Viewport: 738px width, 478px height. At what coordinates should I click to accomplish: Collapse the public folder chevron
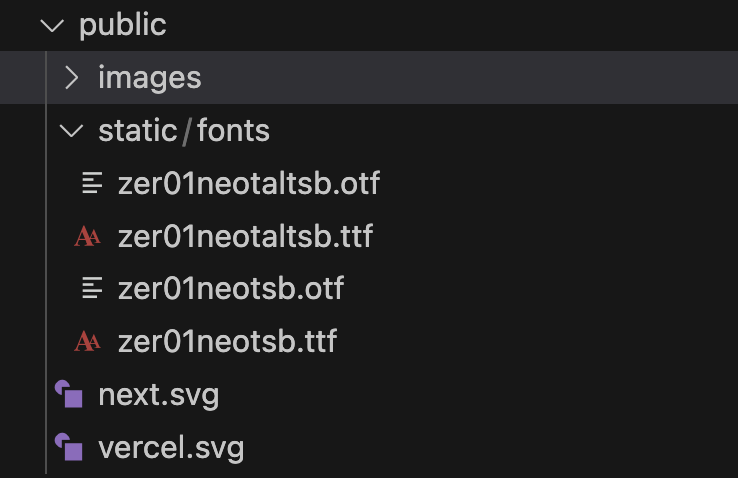click(x=52, y=25)
